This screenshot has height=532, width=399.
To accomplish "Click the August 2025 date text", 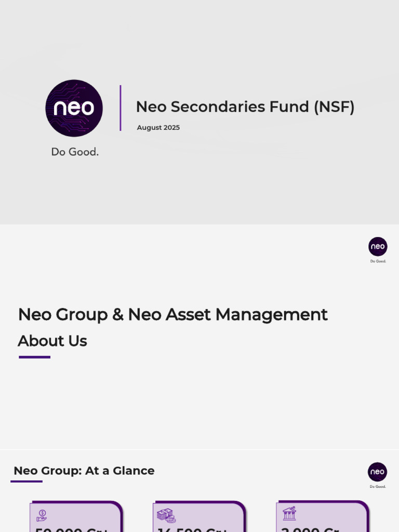I will 158,128.
